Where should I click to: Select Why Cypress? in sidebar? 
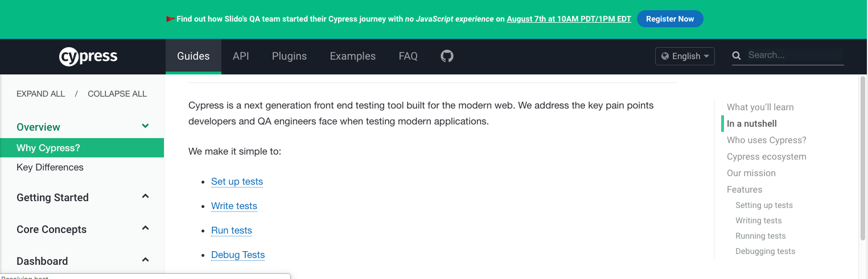pyautogui.click(x=82, y=148)
